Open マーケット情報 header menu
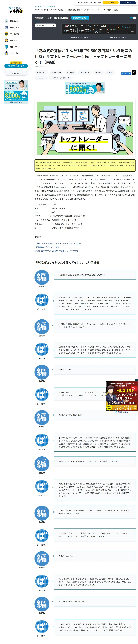Screen dimensions: 138x644 coord(96,3)
